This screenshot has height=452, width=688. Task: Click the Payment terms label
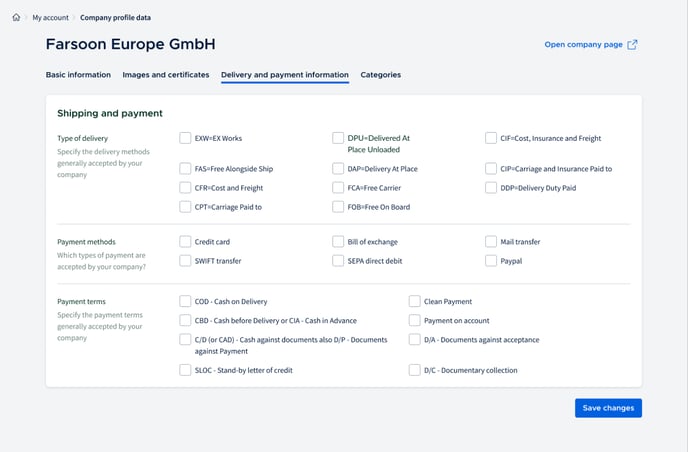tap(81, 301)
